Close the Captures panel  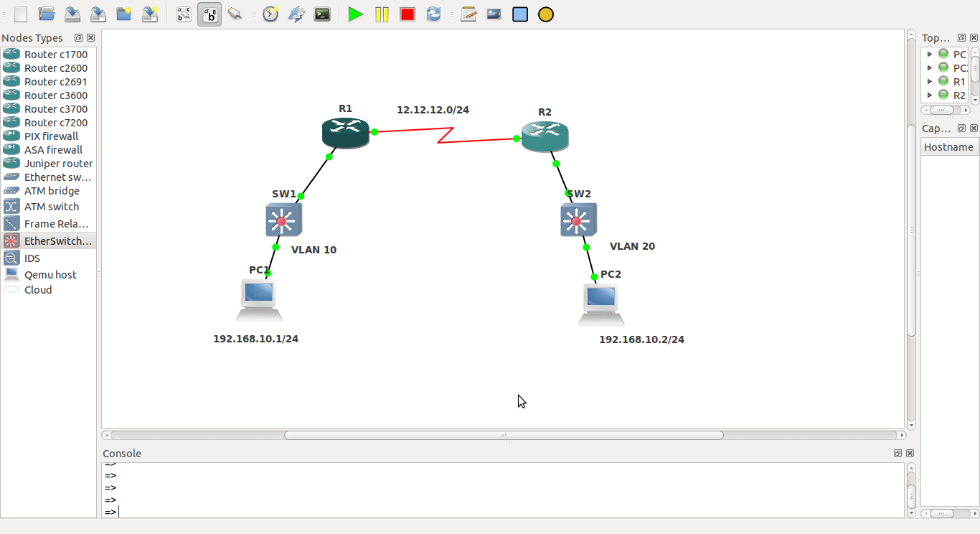[x=974, y=128]
